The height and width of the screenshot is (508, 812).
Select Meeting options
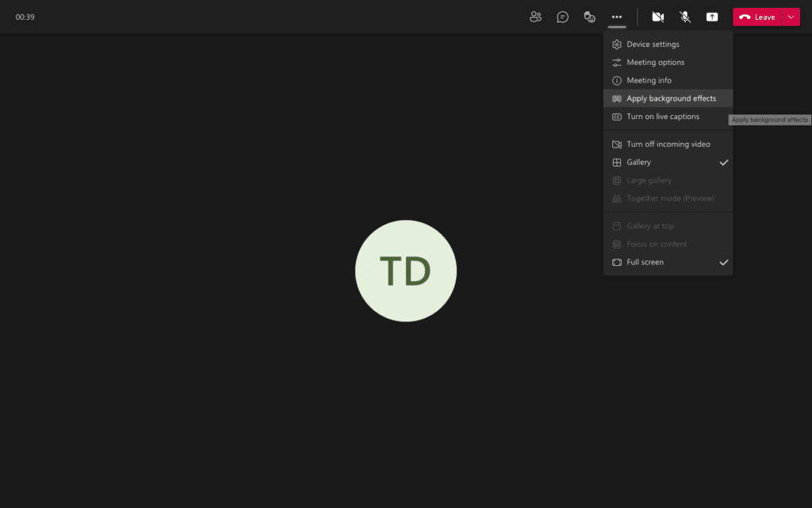[656, 62]
